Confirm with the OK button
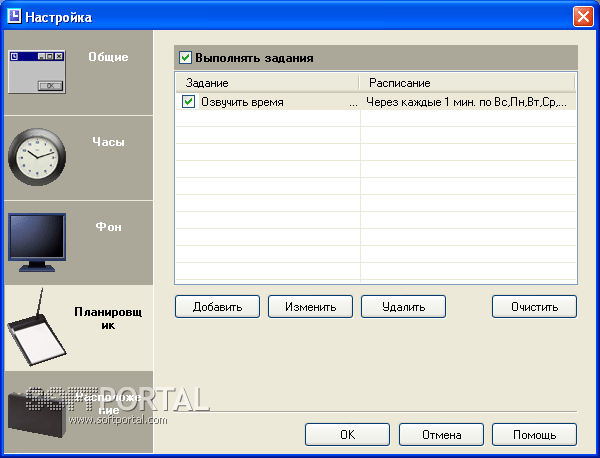 [347, 435]
